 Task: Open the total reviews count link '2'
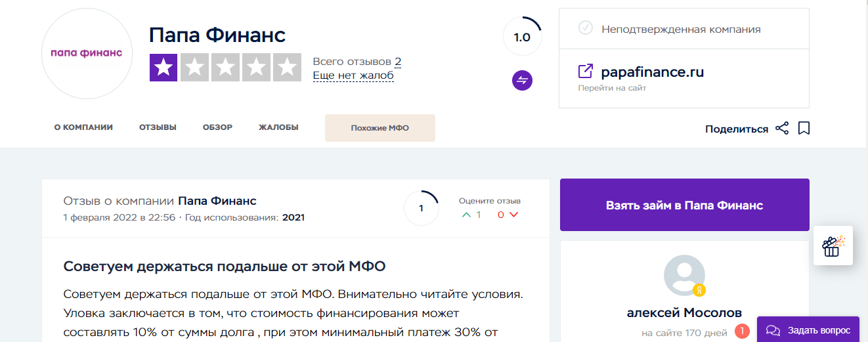(x=398, y=62)
